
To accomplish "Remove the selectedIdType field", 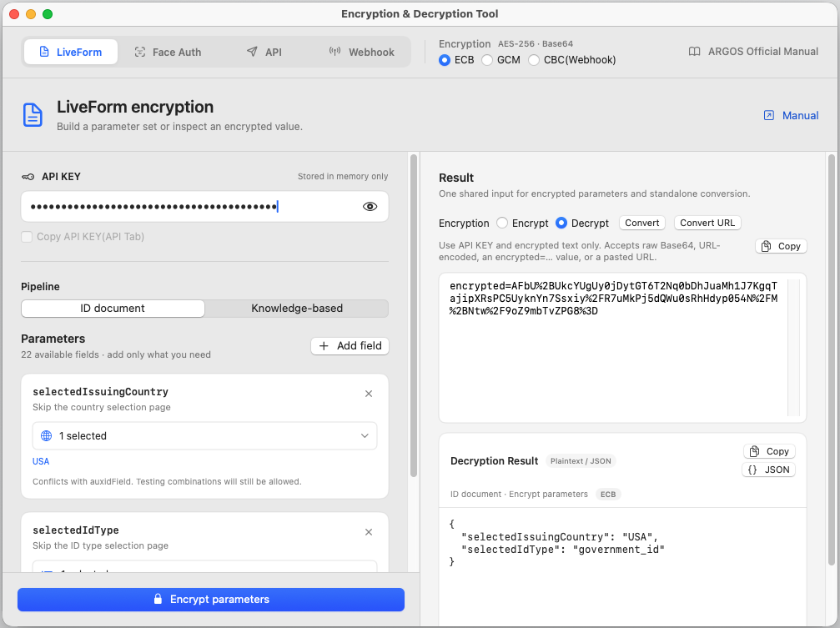I will click(369, 532).
